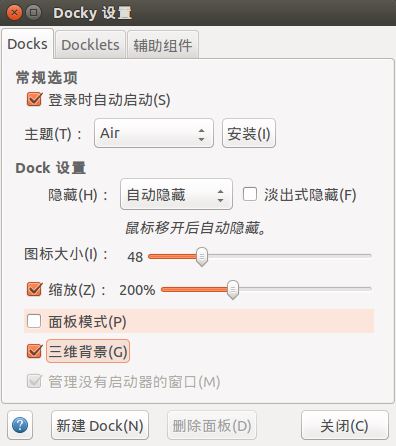Disable 三维背景(G) checkbox

click(x=34, y=351)
